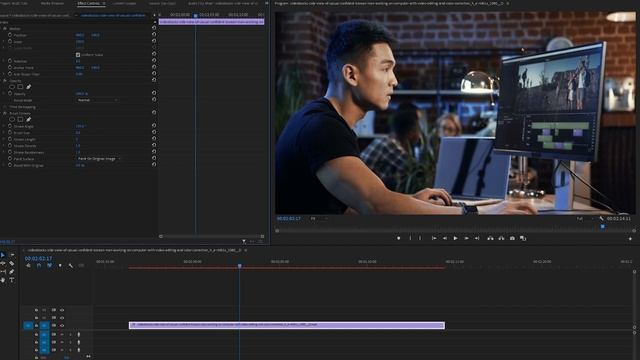Step back one frame
Image resolution: width=640 pixels, height=360 pixels.
pyautogui.click(x=445, y=238)
